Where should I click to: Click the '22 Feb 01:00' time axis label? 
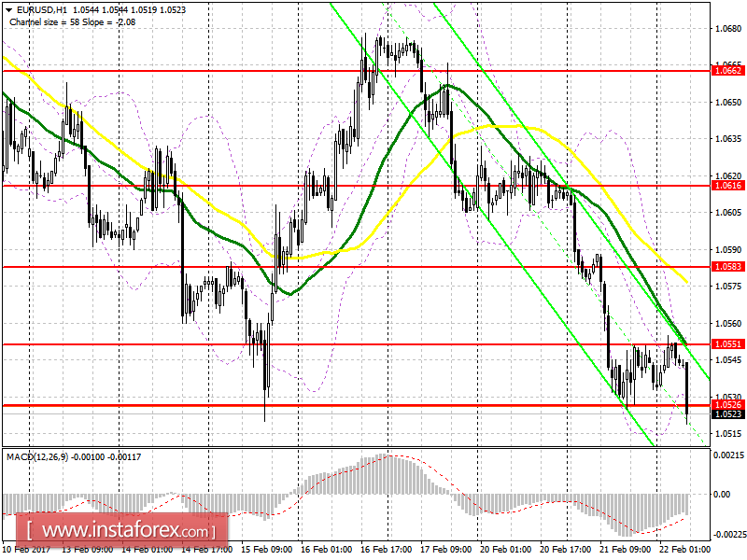684,550
